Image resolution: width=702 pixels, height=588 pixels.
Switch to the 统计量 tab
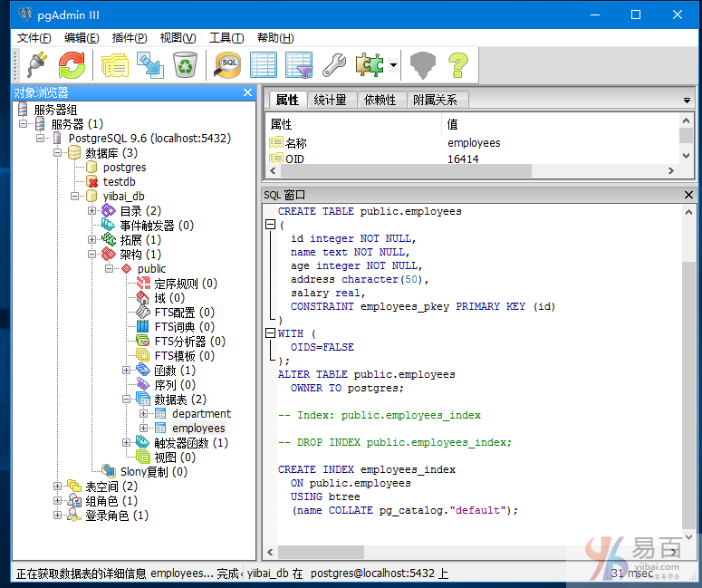click(x=330, y=100)
